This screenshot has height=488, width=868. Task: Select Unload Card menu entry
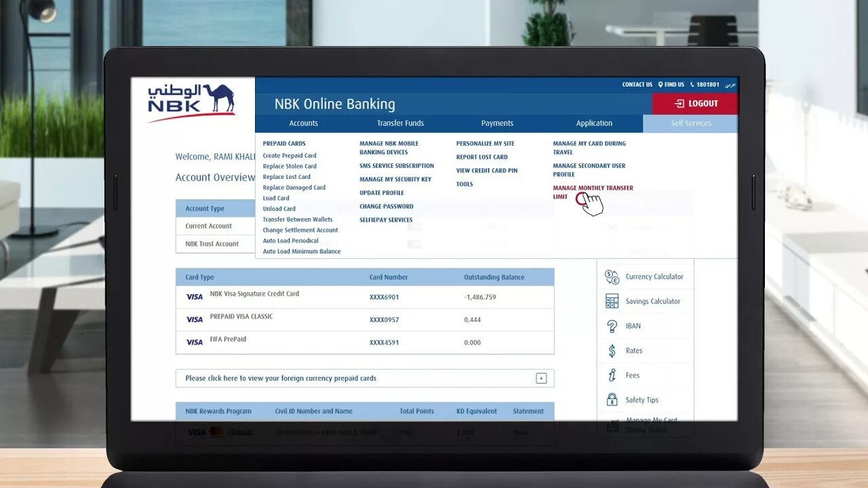coord(279,209)
